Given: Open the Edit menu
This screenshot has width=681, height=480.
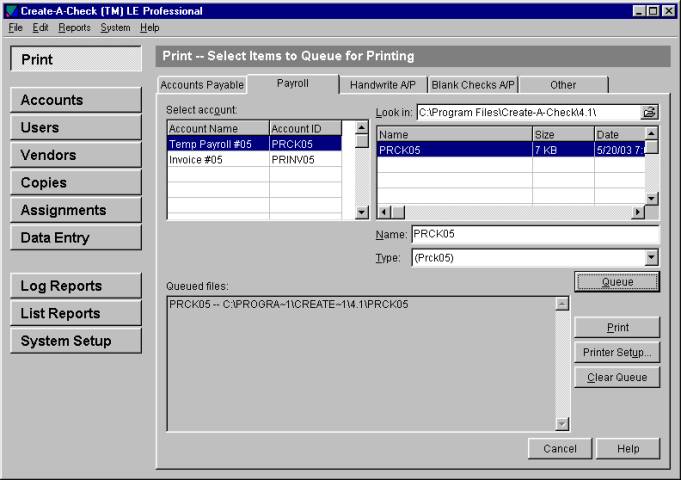Looking at the screenshot, I should 40,28.
